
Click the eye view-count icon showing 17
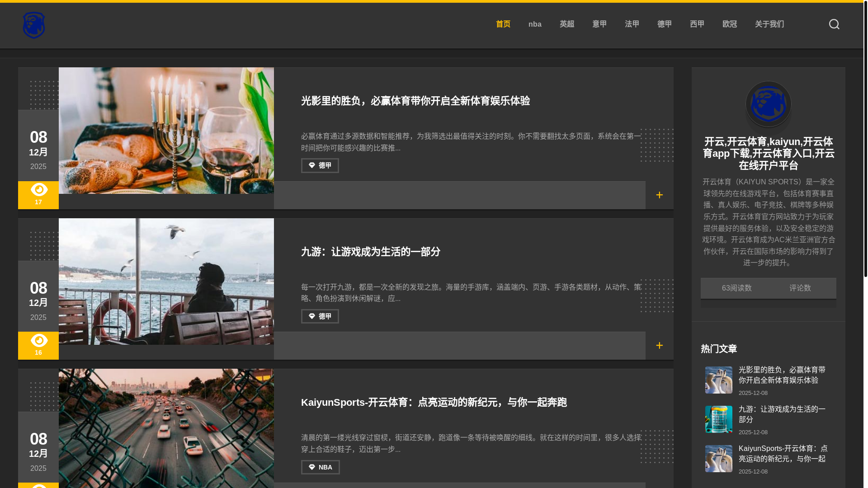tap(39, 189)
